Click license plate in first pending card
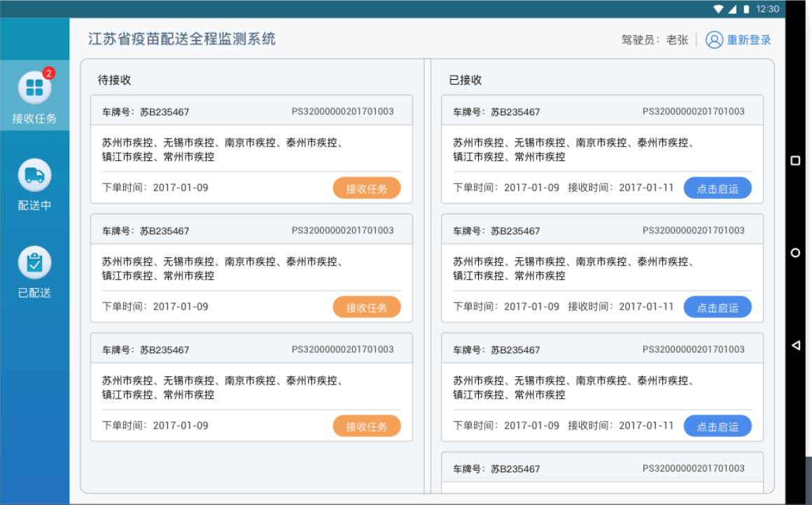Image resolution: width=812 pixels, height=505 pixels. click(146, 112)
